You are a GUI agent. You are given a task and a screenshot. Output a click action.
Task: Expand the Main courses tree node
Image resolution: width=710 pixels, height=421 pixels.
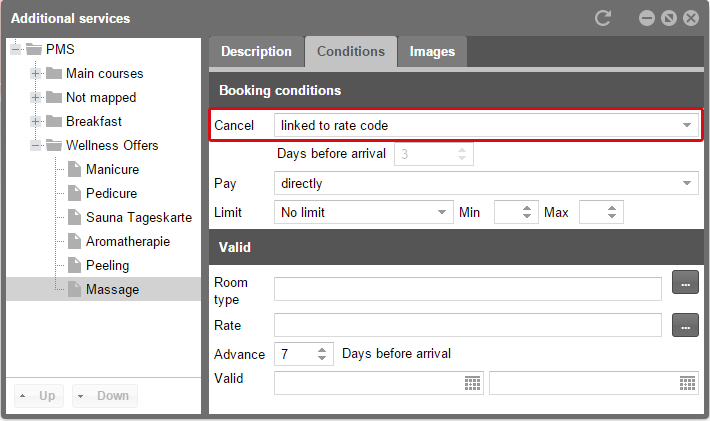35,73
